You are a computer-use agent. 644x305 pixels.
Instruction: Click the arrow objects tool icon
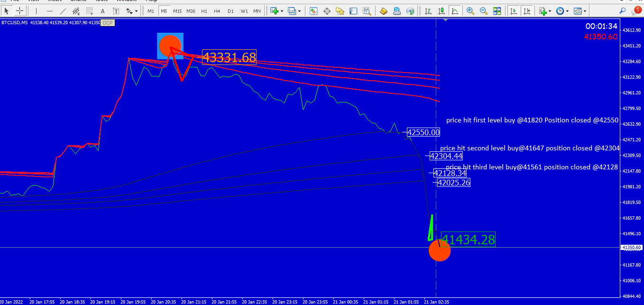pyautogui.click(x=129, y=10)
